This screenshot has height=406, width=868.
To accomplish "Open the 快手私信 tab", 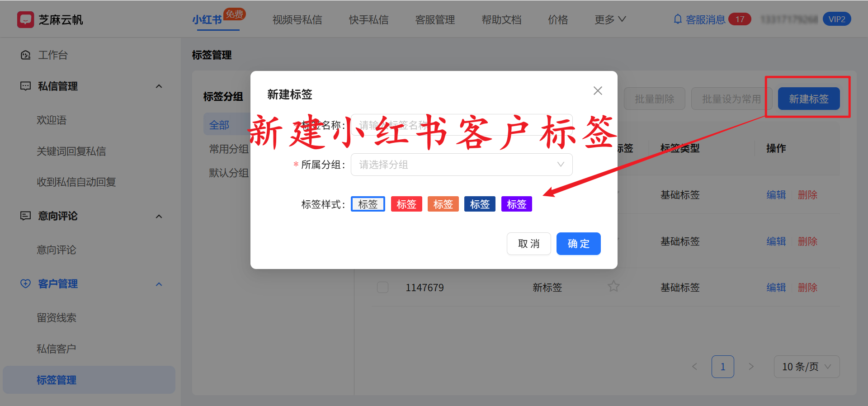I will pos(368,20).
